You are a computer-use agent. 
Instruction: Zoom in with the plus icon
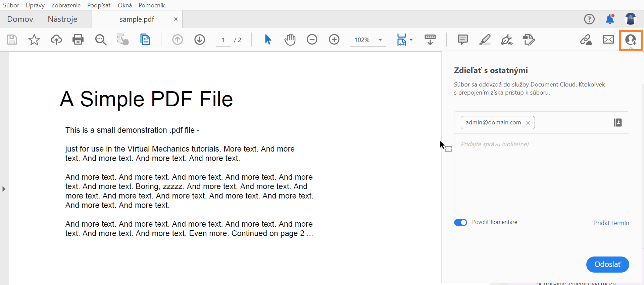pyautogui.click(x=334, y=40)
